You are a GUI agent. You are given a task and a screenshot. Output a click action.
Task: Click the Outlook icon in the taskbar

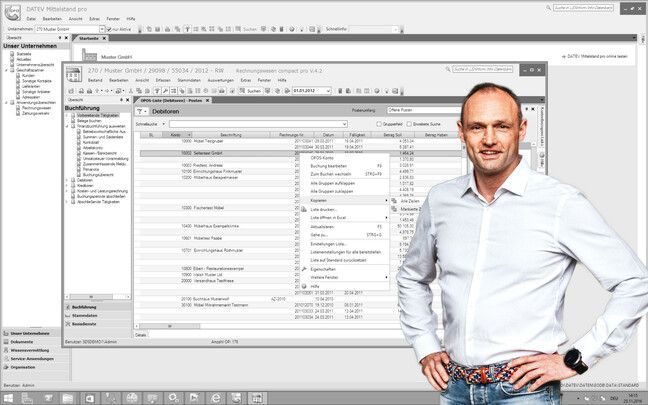tap(90, 398)
